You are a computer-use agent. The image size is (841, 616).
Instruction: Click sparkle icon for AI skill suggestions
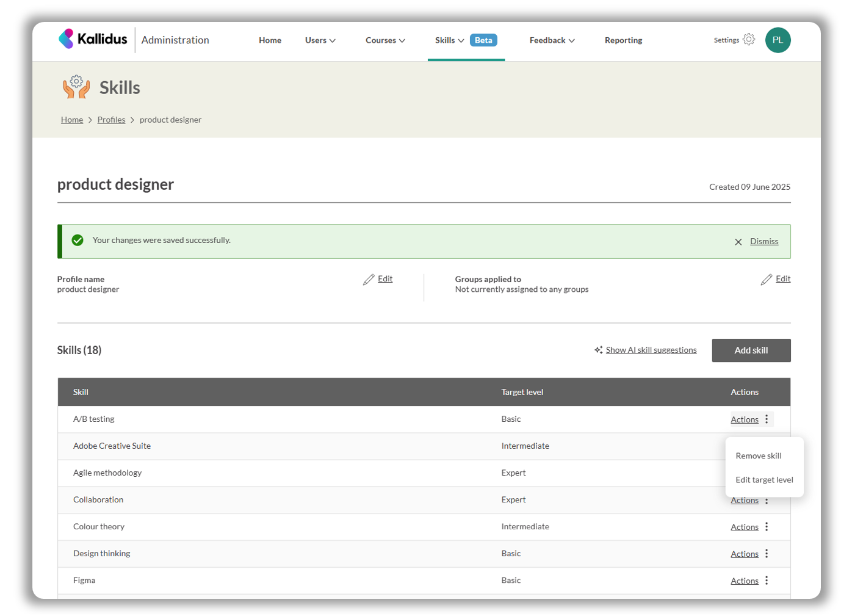tap(598, 350)
